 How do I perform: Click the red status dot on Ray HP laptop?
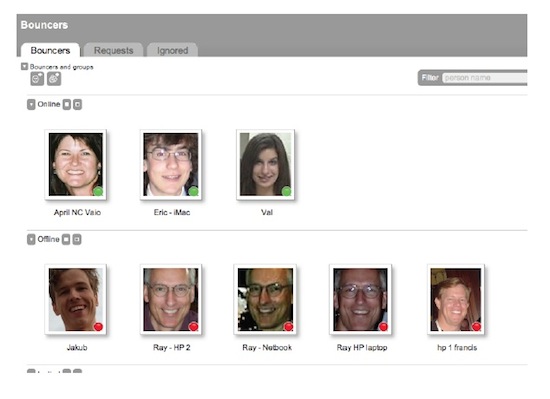point(383,326)
